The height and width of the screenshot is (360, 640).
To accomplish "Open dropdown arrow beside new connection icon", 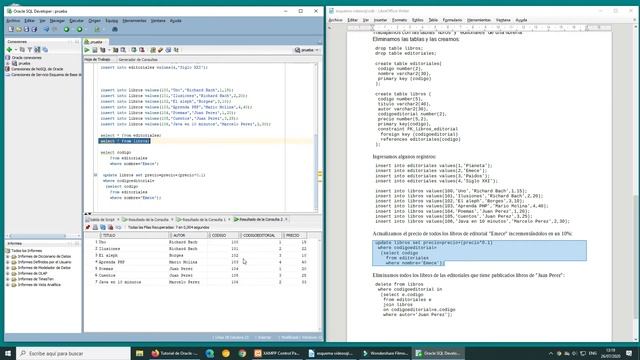I will pos(16,50).
